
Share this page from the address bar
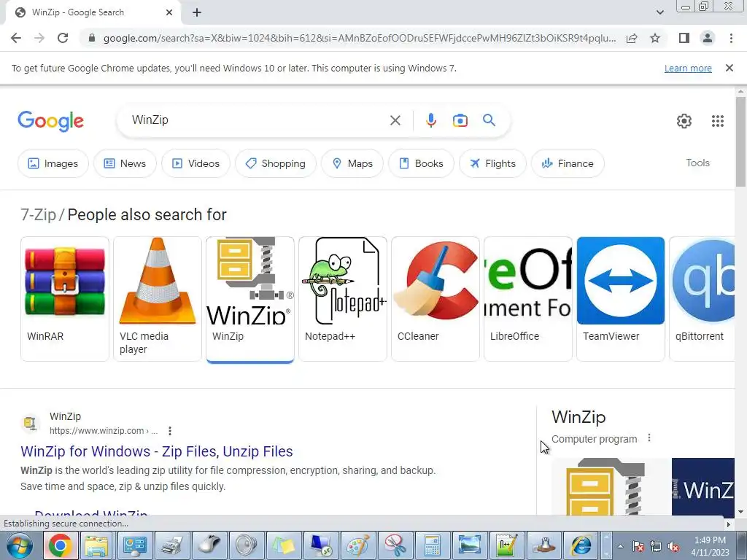click(632, 38)
